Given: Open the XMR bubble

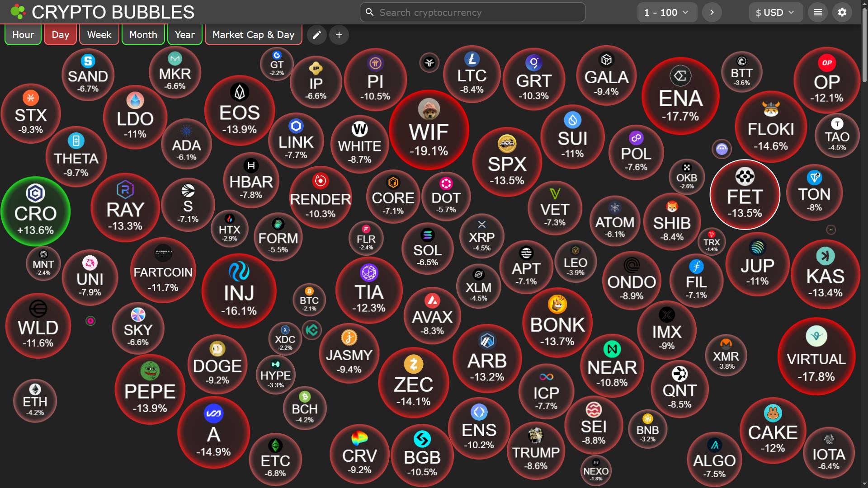Looking at the screenshot, I should [726, 356].
